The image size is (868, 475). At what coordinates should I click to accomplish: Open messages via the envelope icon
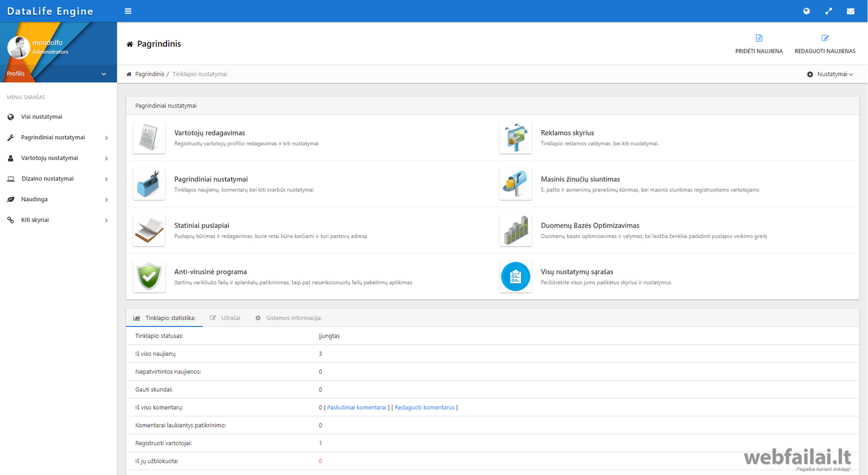(x=851, y=11)
